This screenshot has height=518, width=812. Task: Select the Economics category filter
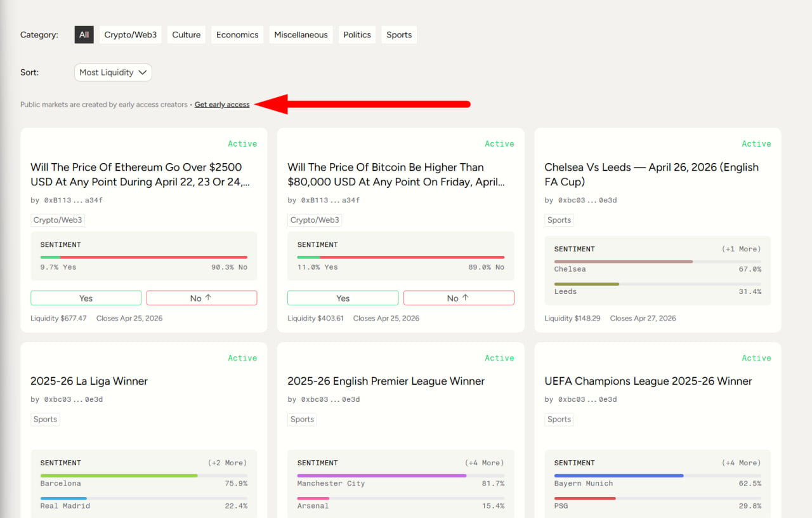[237, 35]
